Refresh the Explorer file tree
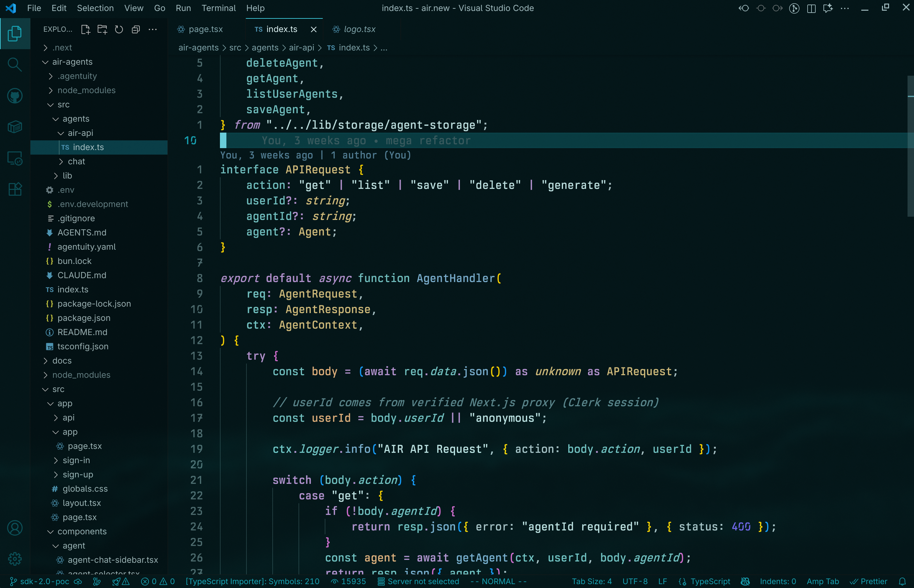The image size is (914, 588). (x=119, y=29)
